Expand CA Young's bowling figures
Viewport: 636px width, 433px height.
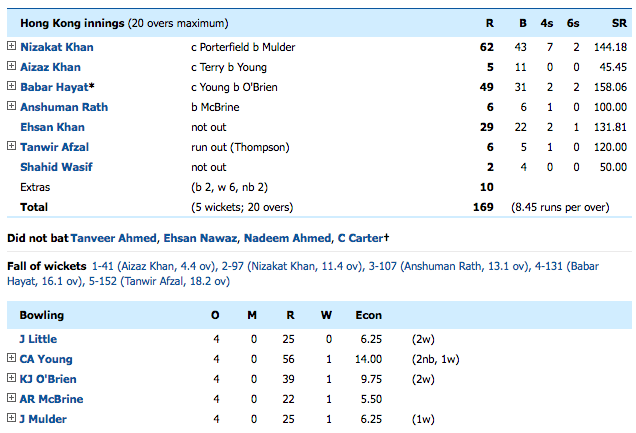click(x=11, y=359)
